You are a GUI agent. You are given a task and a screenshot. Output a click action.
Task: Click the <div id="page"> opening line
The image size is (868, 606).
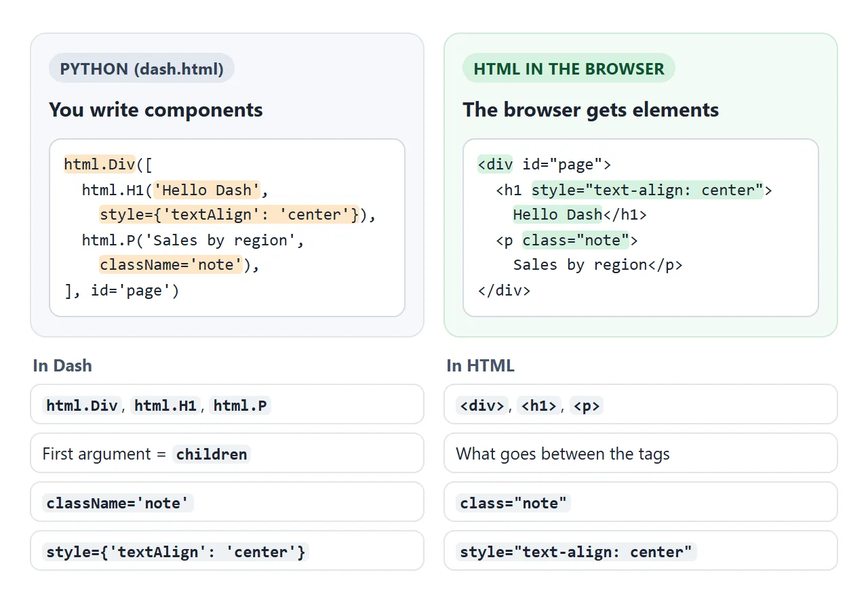[545, 164]
